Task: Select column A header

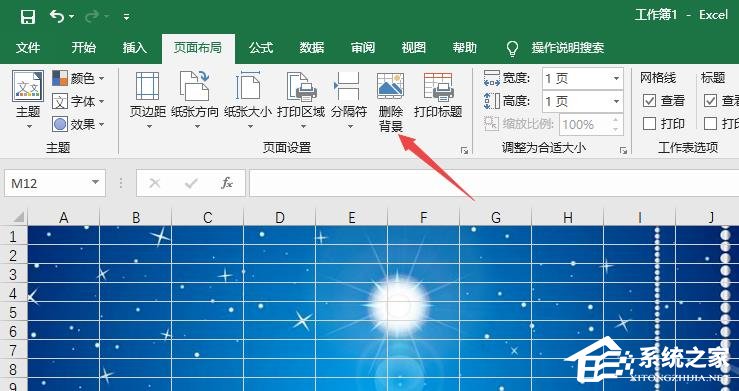Action: (64, 217)
